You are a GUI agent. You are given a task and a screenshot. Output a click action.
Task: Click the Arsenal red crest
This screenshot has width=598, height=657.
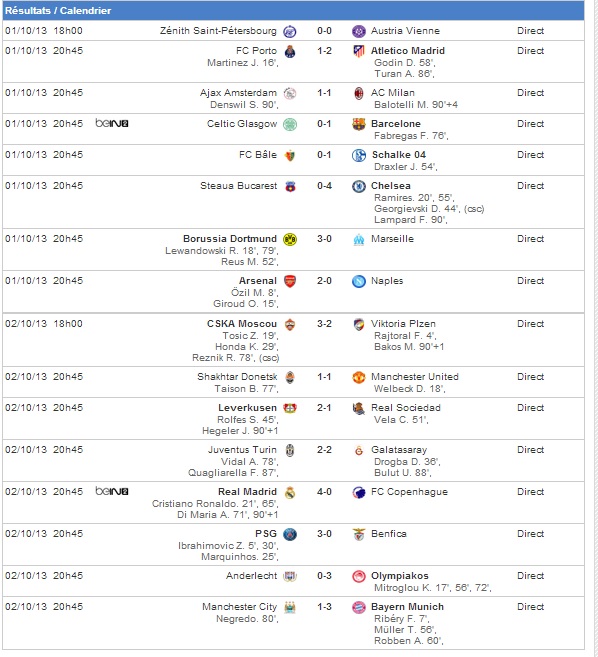point(290,281)
